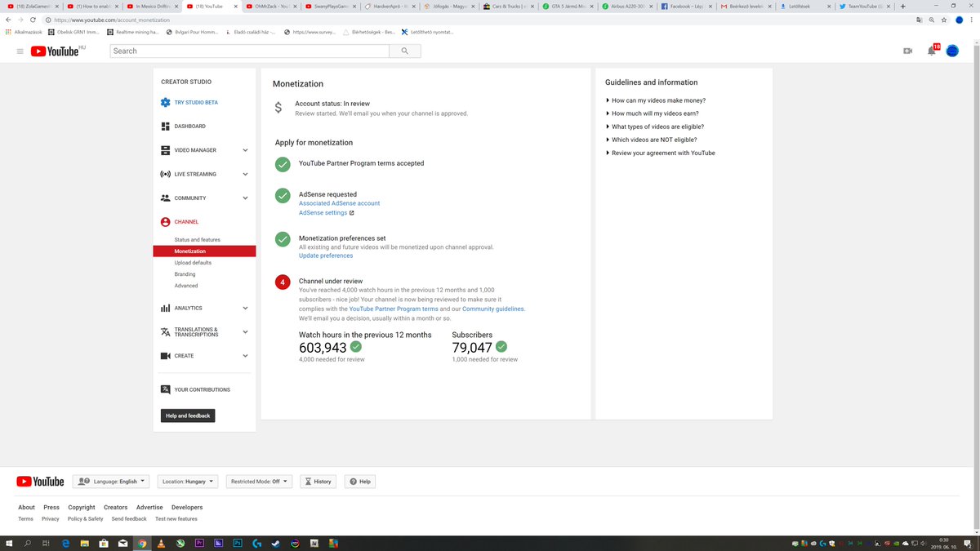Expand 'Which videos are NOT eligible?'
The width and height of the screenshot is (980, 551).
(x=651, y=140)
